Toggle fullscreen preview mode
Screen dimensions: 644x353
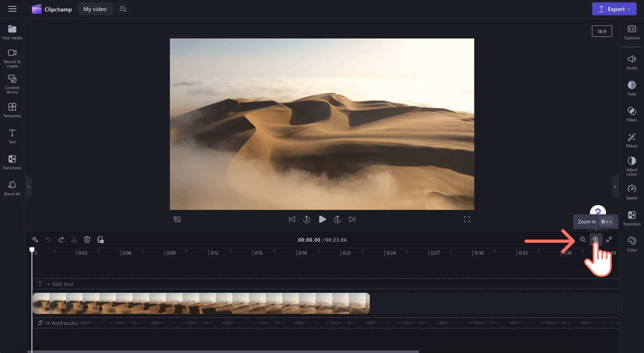click(467, 219)
